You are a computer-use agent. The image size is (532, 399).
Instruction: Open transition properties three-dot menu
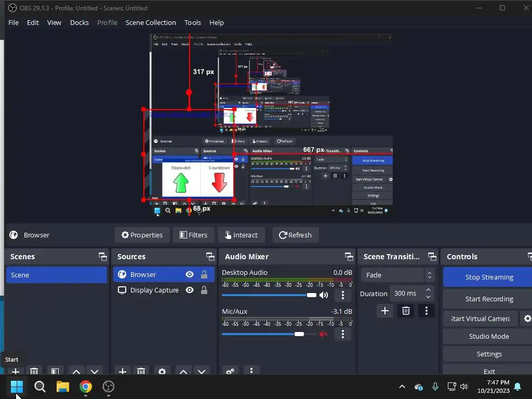tap(427, 311)
